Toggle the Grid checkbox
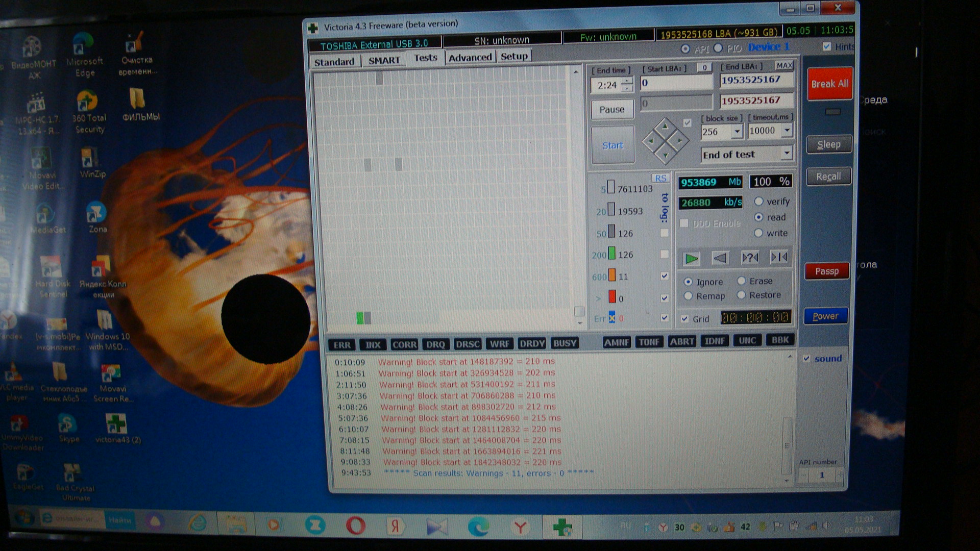The height and width of the screenshot is (551, 980). pyautogui.click(x=685, y=319)
